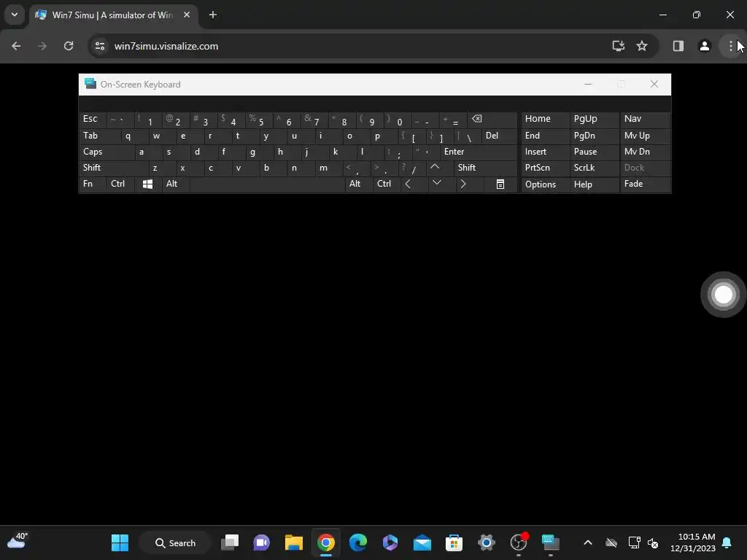The width and height of the screenshot is (747, 560).
Task: Open tab search dropdown
Action: [15, 15]
